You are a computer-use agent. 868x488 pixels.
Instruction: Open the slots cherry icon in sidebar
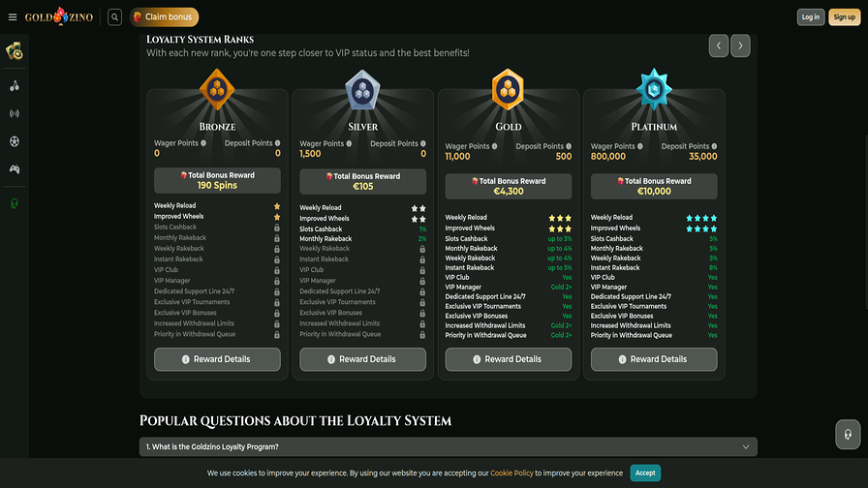[15, 85]
